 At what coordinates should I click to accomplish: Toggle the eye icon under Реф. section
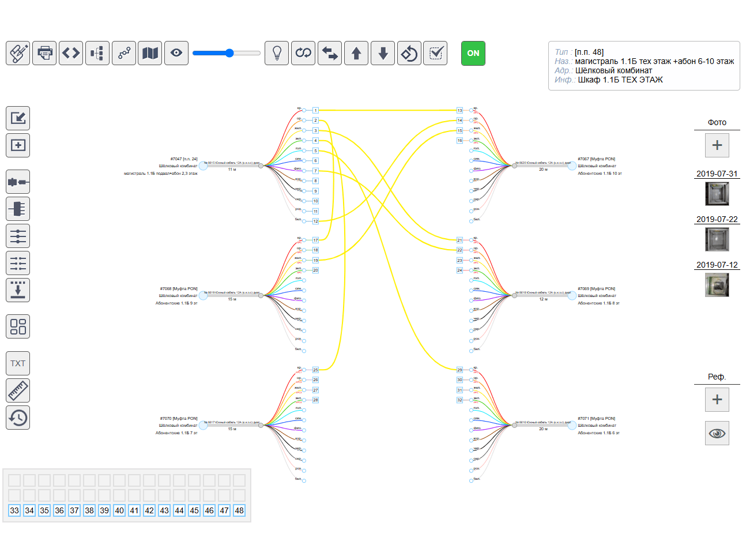pos(717,433)
